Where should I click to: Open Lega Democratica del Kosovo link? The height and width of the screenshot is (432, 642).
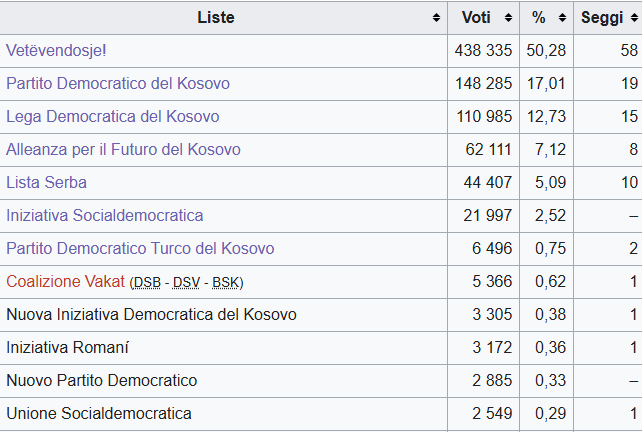click(112, 116)
